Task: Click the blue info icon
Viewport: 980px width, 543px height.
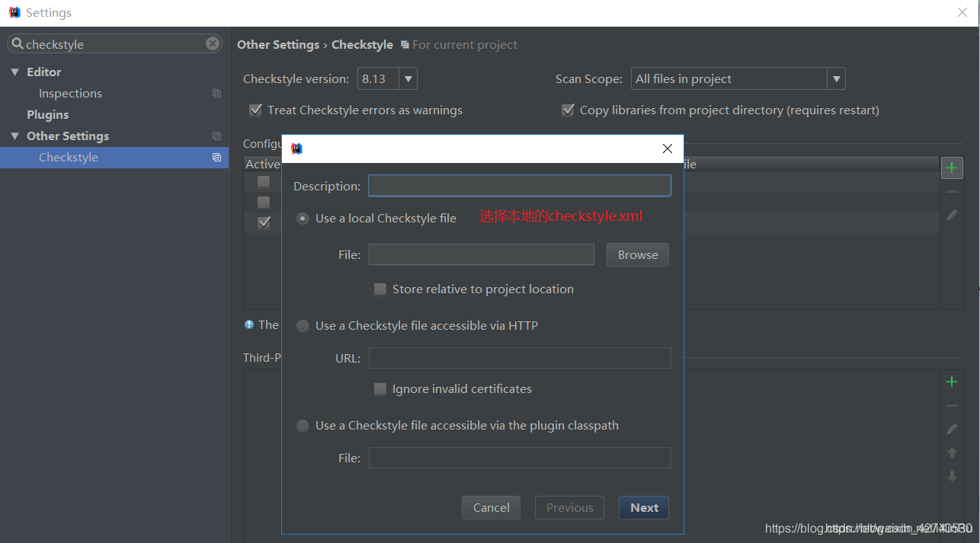Action: tap(249, 324)
